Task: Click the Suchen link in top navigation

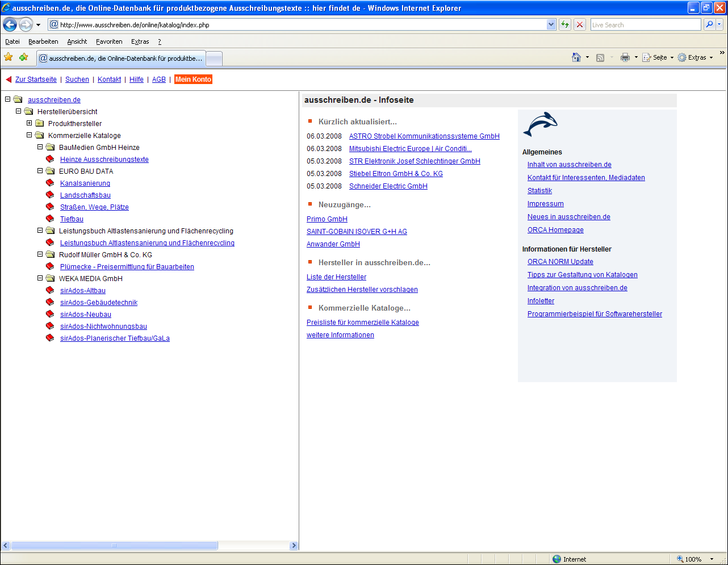Action: (77, 79)
